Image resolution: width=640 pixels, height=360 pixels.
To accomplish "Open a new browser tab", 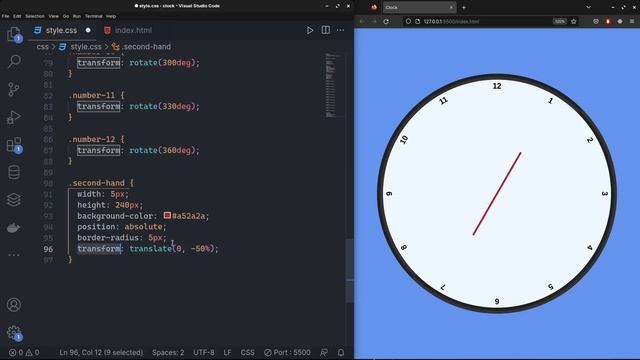I will [464, 7].
